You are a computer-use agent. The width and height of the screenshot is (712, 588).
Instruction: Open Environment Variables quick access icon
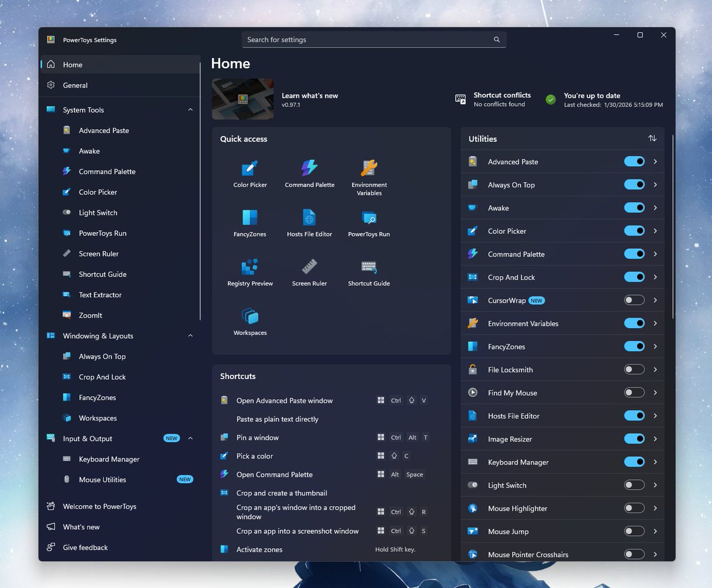tap(369, 177)
